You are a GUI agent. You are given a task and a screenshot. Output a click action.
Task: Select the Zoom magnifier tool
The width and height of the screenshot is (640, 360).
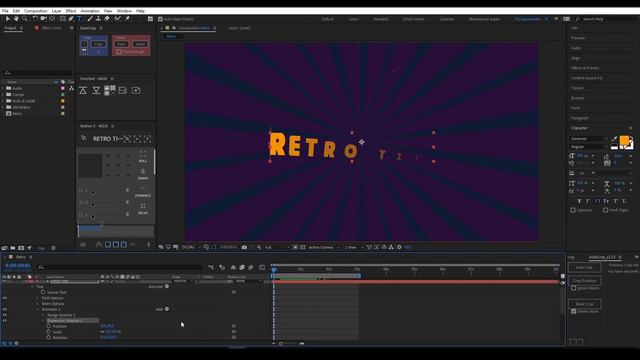[x=25, y=19]
